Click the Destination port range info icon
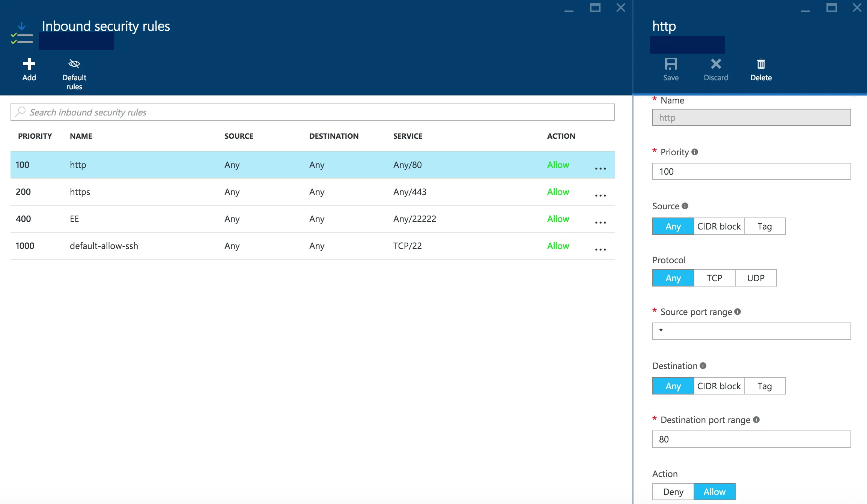Viewport: 867px width, 504px height. [756, 420]
